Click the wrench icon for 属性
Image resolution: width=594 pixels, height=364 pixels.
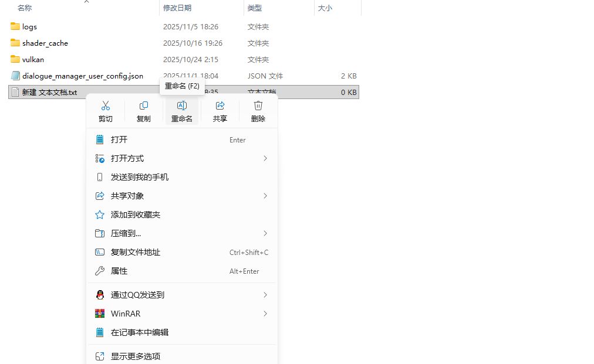(x=100, y=271)
